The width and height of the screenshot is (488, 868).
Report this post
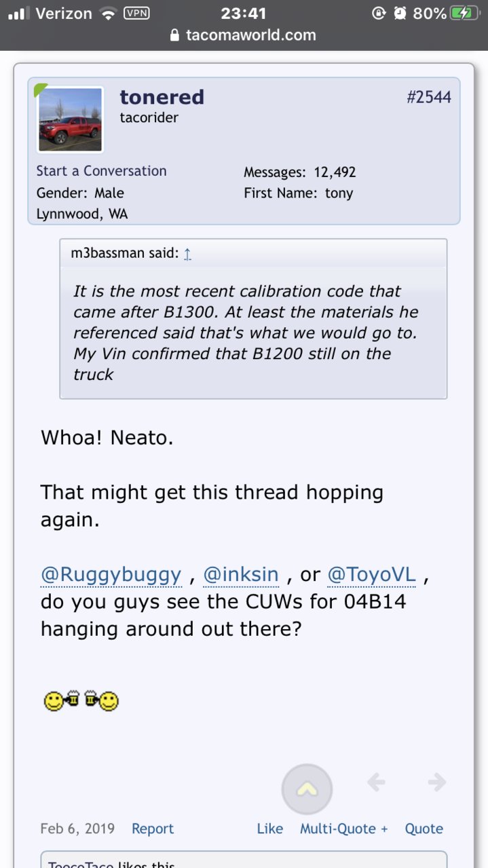153,829
